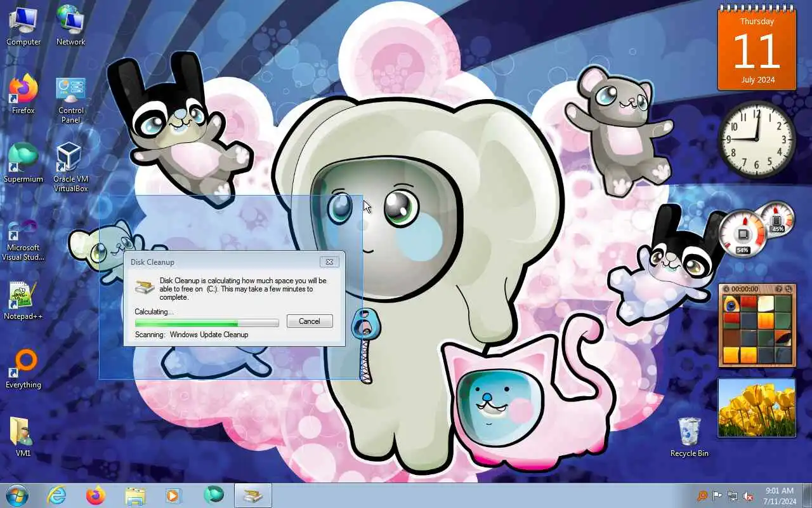Click the Show desktop button

(x=807, y=495)
